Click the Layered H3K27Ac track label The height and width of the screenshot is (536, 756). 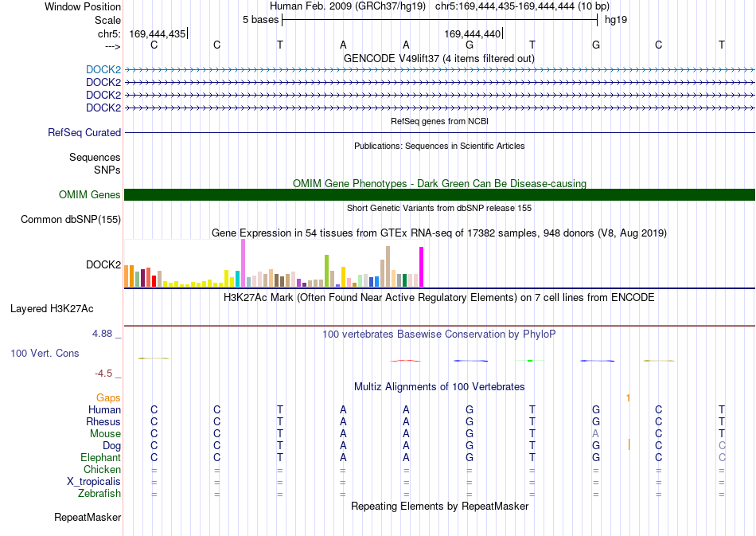point(52,309)
